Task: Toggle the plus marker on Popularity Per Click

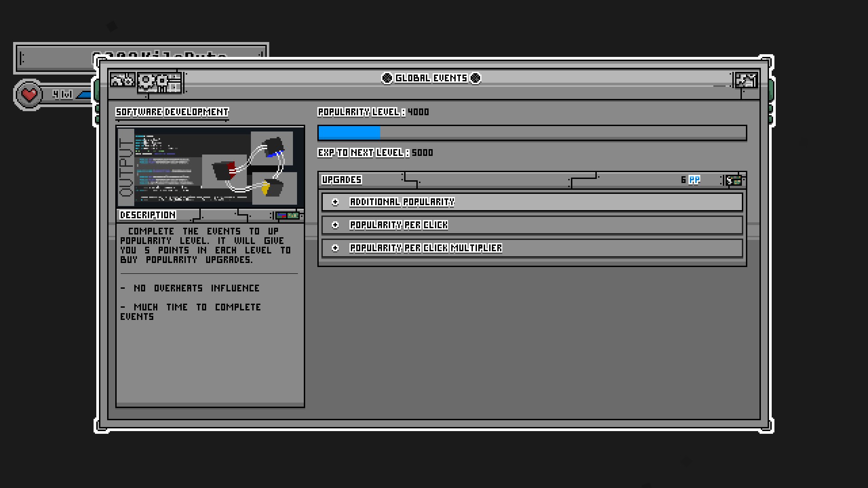Action: pos(335,225)
